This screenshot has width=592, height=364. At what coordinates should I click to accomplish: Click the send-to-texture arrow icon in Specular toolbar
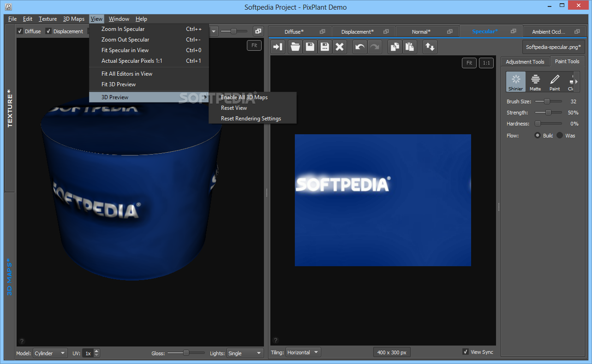(x=278, y=47)
